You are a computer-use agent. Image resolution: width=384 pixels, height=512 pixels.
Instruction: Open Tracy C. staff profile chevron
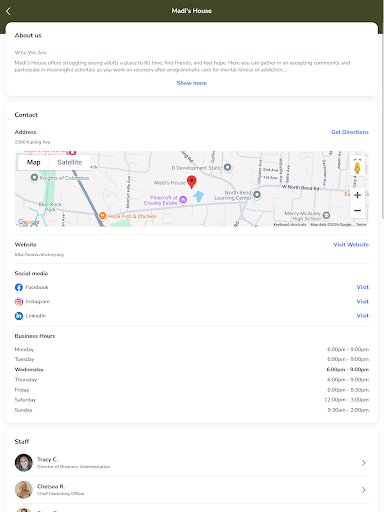pos(364,463)
